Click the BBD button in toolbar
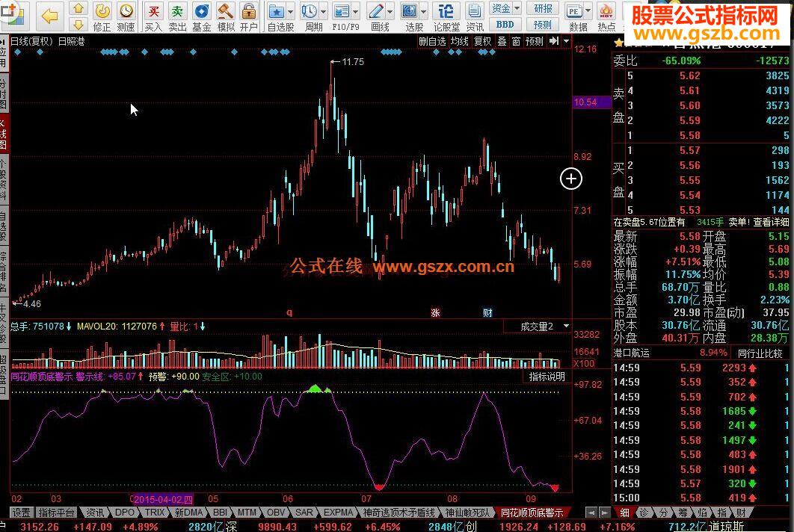Screen dimensions: 794x532 (x=505, y=25)
